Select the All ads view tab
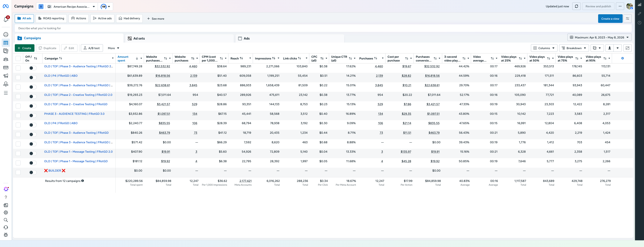The height and width of the screenshot is (247, 644). [24, 18]
